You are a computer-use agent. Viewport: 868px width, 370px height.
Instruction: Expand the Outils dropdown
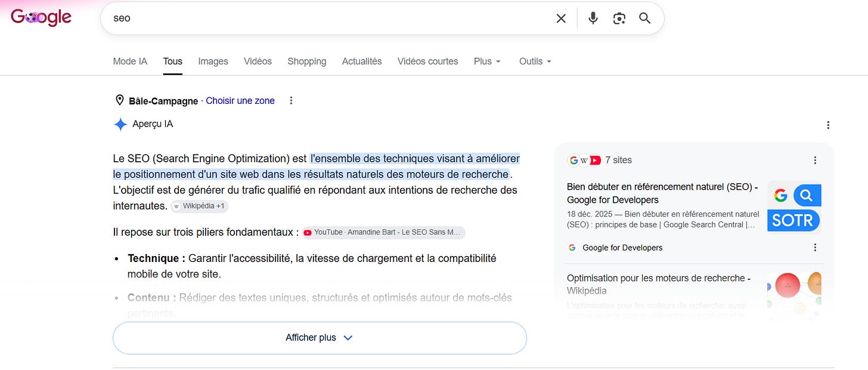click(535, 61)
